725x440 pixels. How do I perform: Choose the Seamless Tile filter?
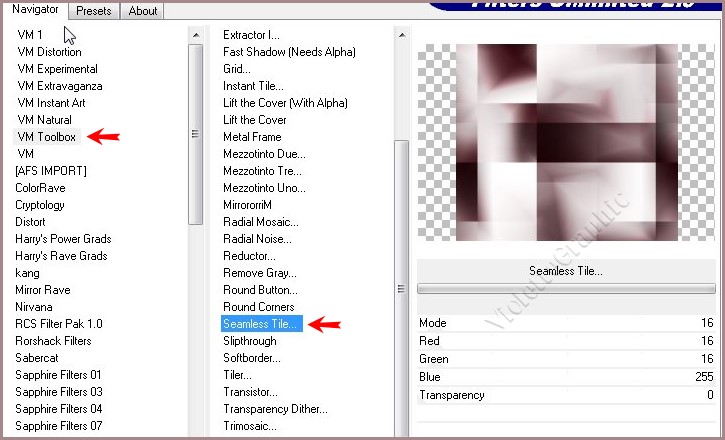(259, 324)
